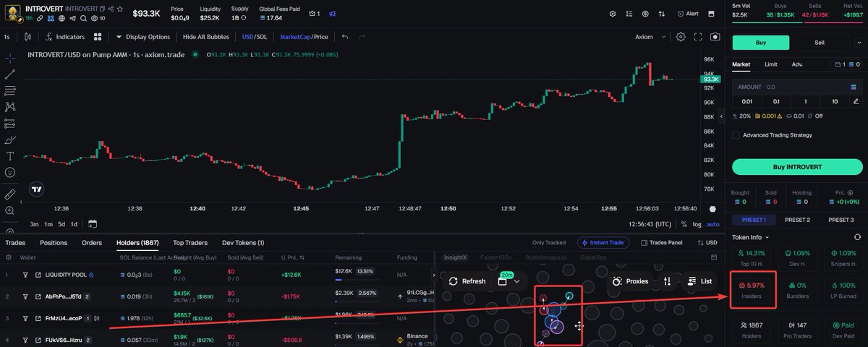Choose the 0.01 quick amount
This screenshot has height=347, width=868.
tap(746, 101)
